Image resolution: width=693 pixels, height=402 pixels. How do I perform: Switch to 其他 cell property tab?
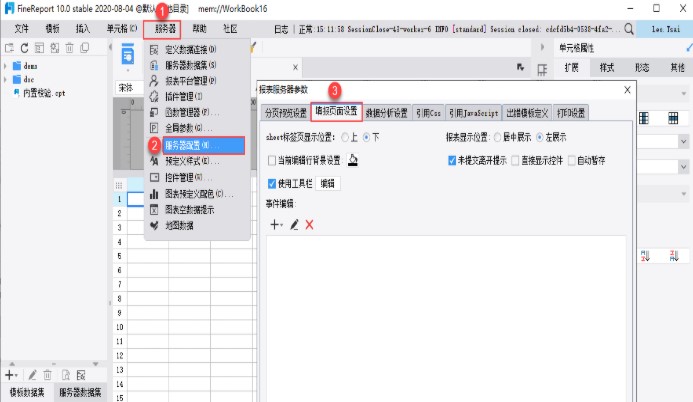(677, 68)
